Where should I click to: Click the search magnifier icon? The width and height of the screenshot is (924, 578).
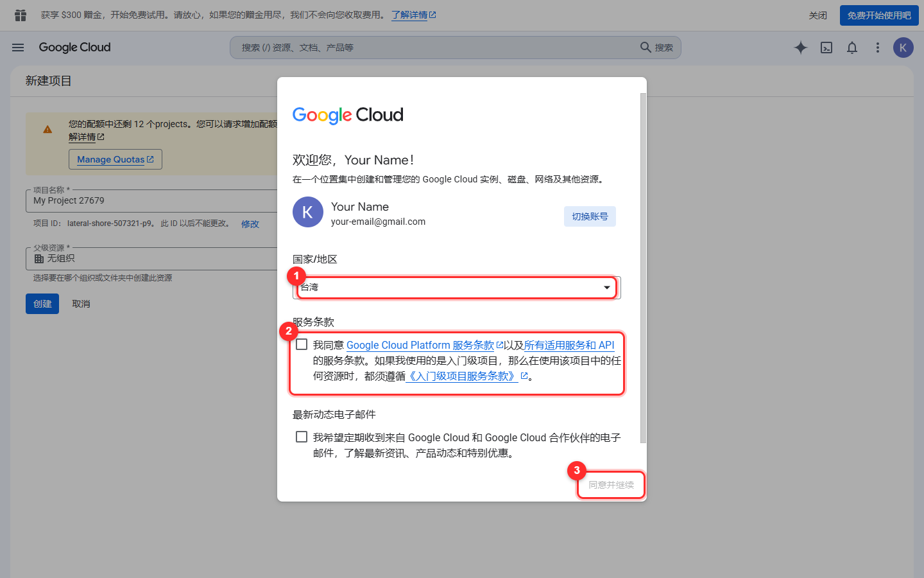[646, 48]
